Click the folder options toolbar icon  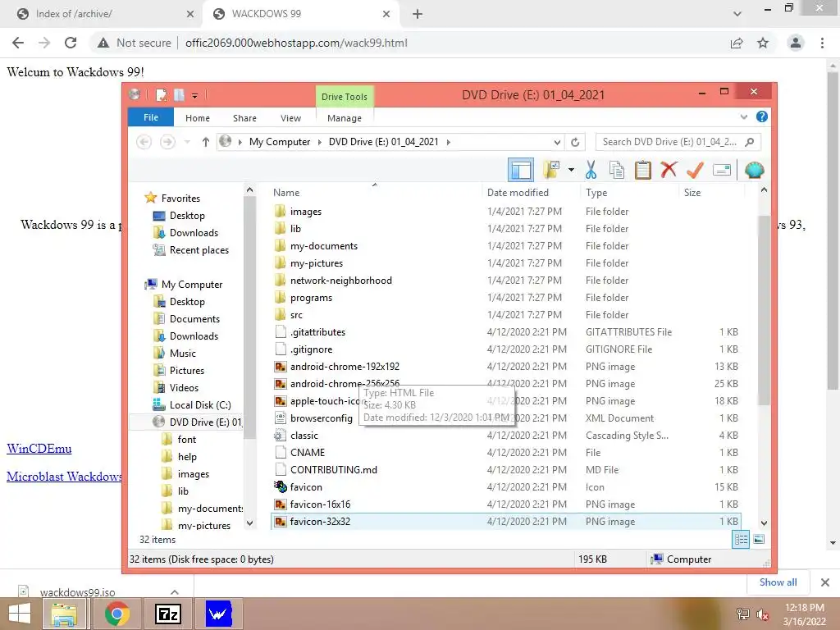[551, 170]
